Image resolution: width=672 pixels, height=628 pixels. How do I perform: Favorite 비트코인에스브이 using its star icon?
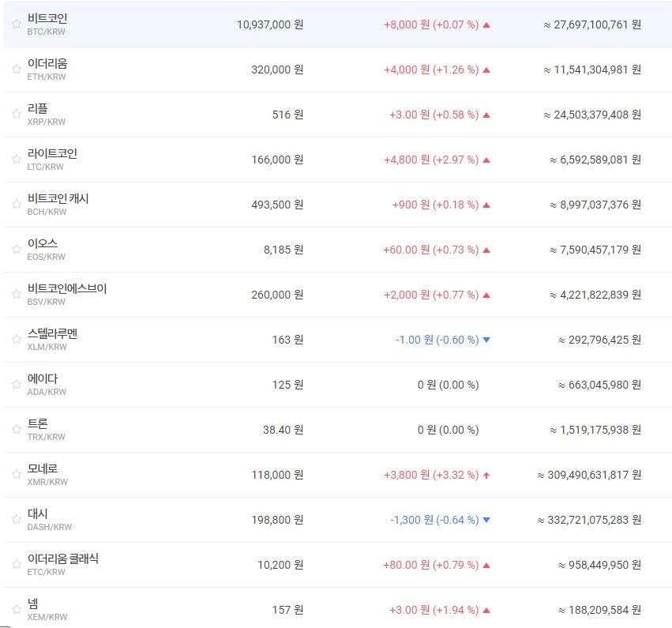(16, 294)
